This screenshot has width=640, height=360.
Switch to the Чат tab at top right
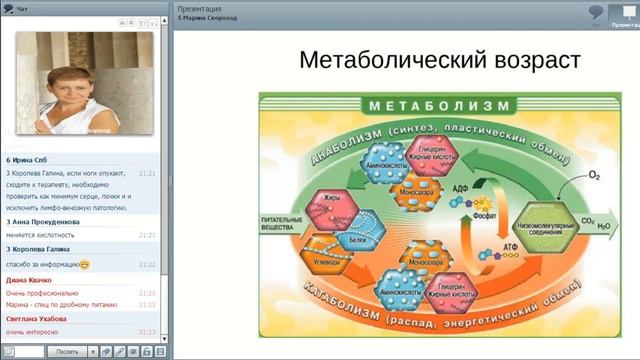[596, 15]
